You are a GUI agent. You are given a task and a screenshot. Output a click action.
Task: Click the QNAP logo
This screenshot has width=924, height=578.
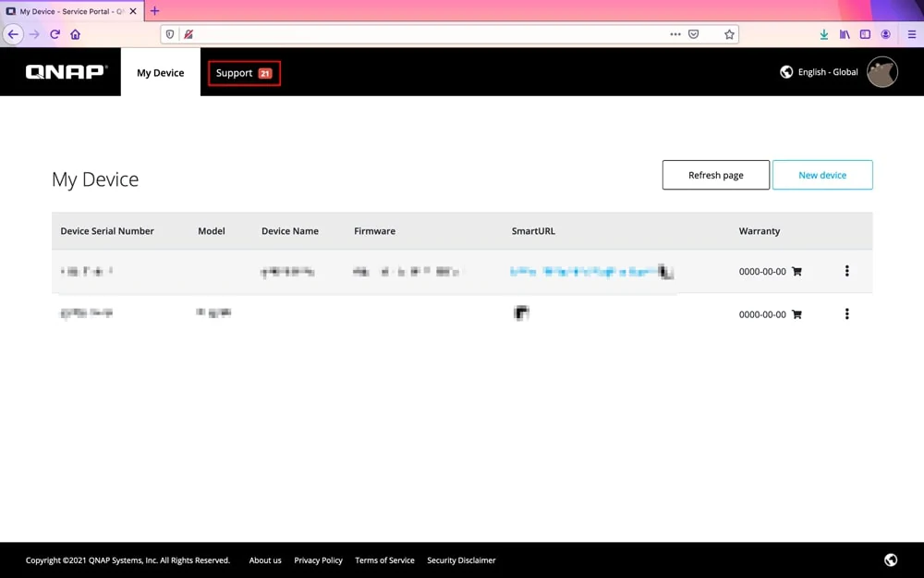tap(66, 72)
